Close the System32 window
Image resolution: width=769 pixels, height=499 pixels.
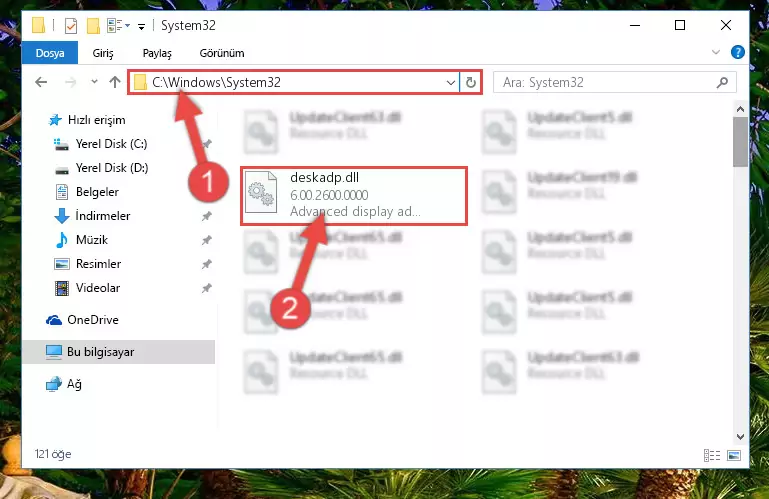click(726, 25)
